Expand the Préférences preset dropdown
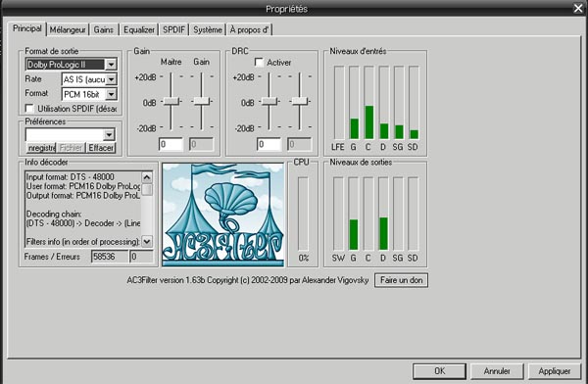 (109, 134)
